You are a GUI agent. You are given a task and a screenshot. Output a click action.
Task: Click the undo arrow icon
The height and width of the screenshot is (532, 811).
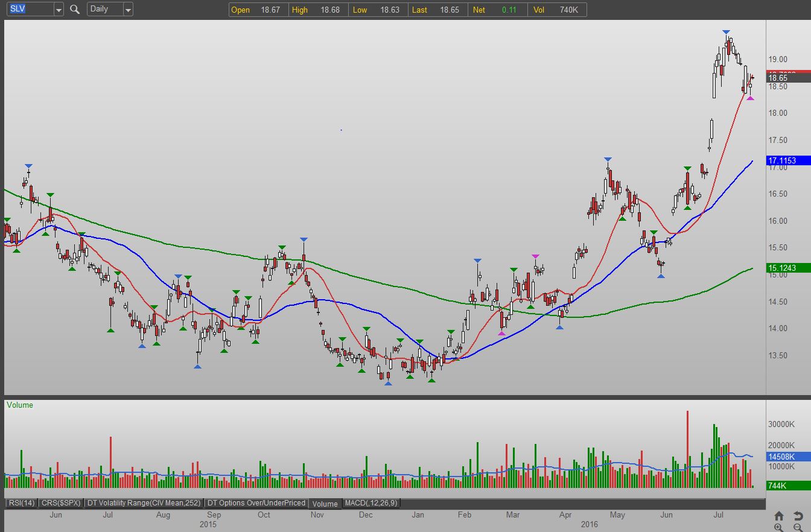[x=798, y=516]
